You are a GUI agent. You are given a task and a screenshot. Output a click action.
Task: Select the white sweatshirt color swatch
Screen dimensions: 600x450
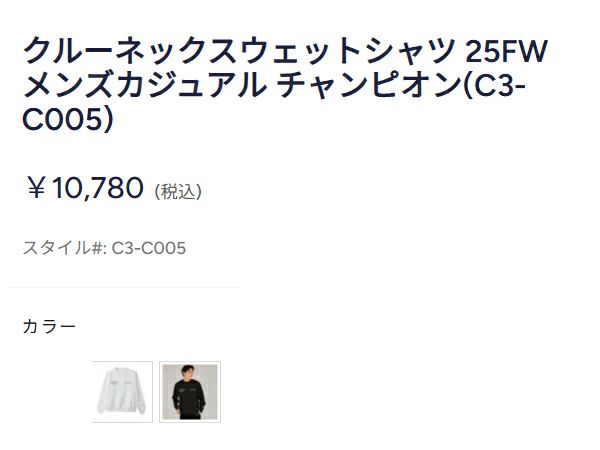(x=122, y=391)
